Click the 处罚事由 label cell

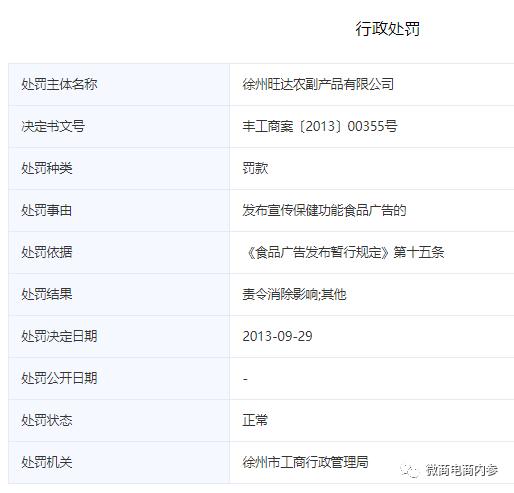click(119, 211)
